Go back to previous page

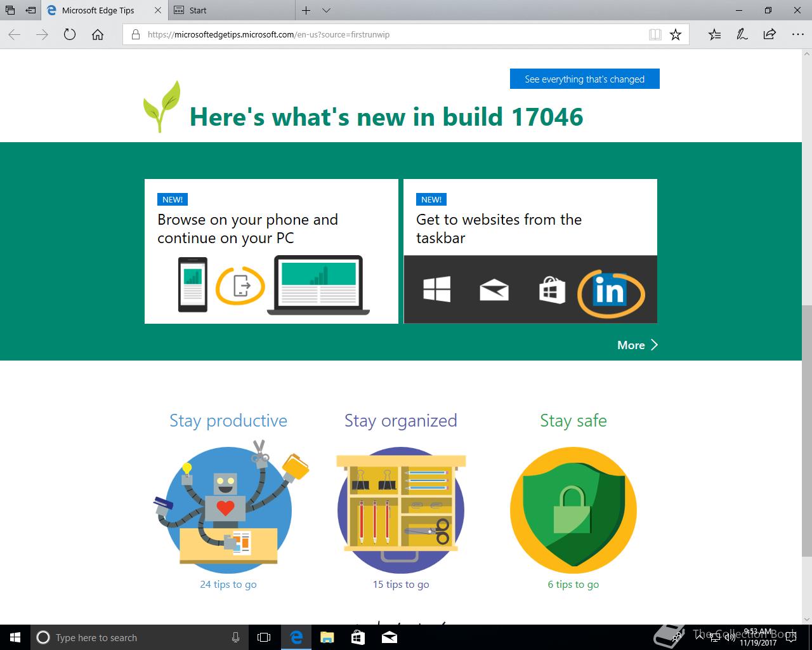(x=15, y=35)
